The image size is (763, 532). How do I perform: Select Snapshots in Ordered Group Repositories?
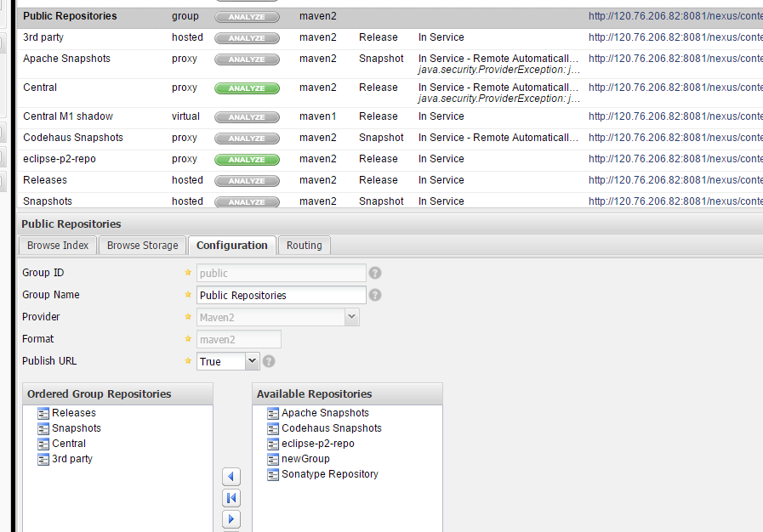point(77,428)
